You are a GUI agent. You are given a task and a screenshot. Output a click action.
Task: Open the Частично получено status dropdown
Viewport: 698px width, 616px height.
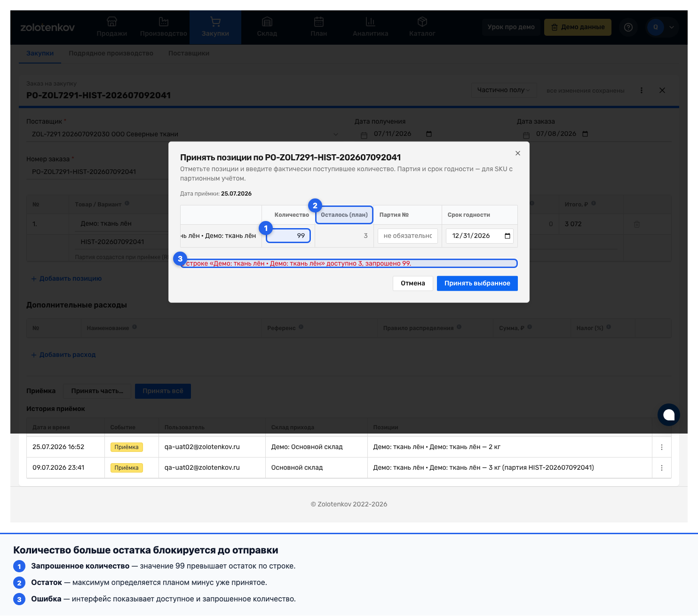[504, 90]
